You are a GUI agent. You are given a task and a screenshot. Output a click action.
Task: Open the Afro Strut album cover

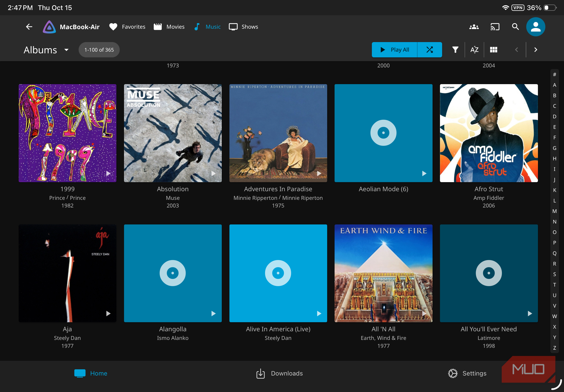tap(489, 133)
